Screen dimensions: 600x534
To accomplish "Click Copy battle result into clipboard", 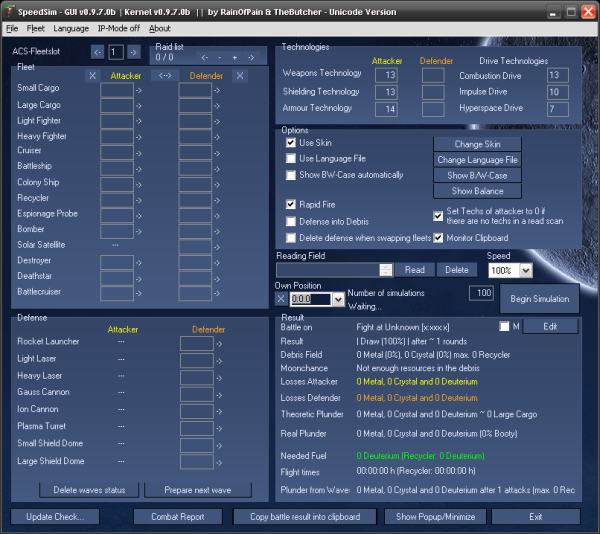I will [305, 517].
